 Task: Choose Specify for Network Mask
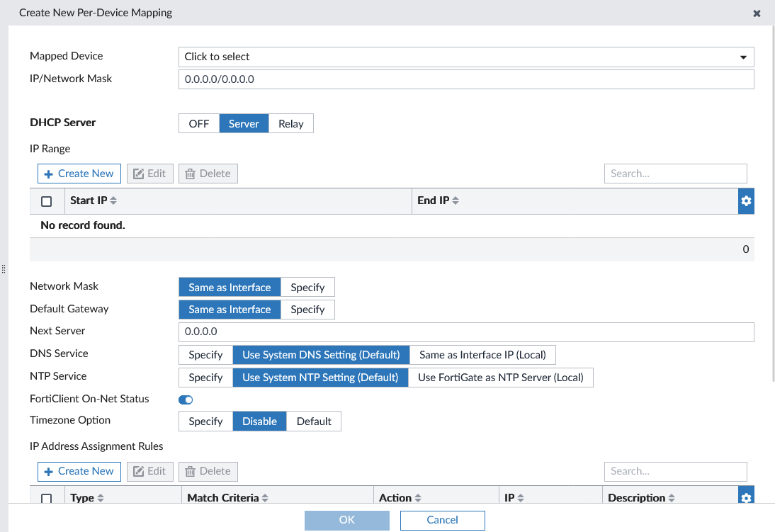click(307, 288)
